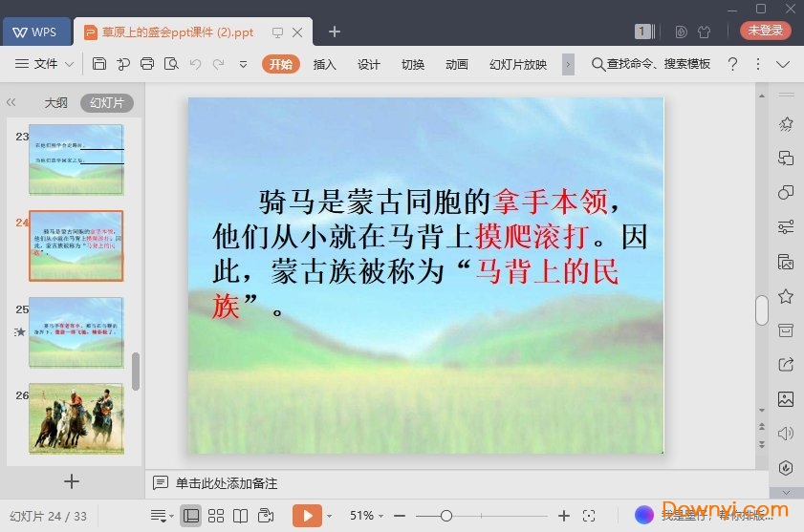Start slideshow with orange play button
Screen dimensions: 804x532
click(307, 515)
